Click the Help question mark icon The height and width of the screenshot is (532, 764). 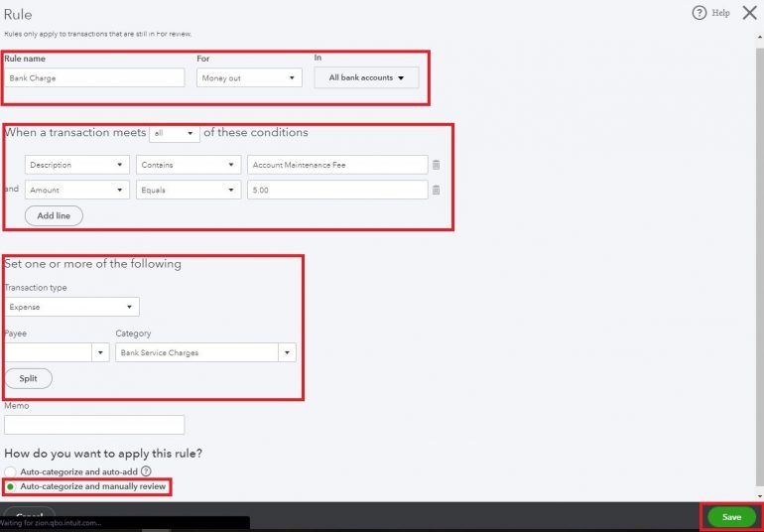click(698, 13)
